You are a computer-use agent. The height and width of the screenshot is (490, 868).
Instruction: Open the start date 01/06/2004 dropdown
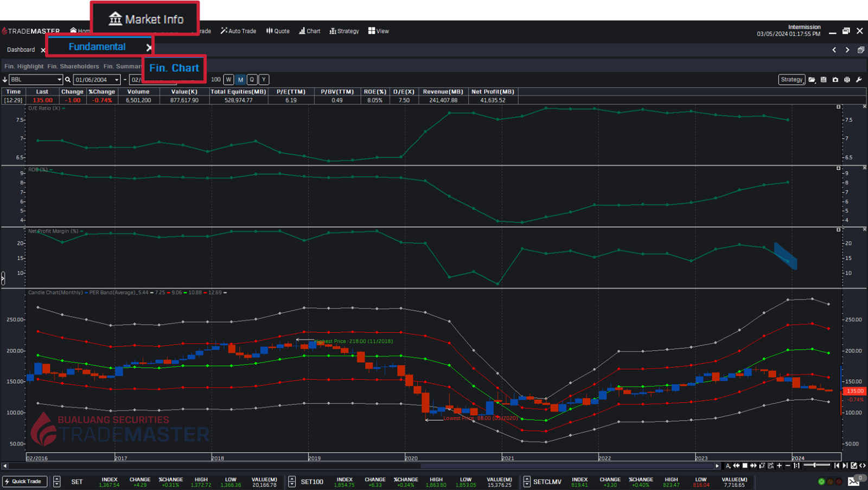coord(117,80)
